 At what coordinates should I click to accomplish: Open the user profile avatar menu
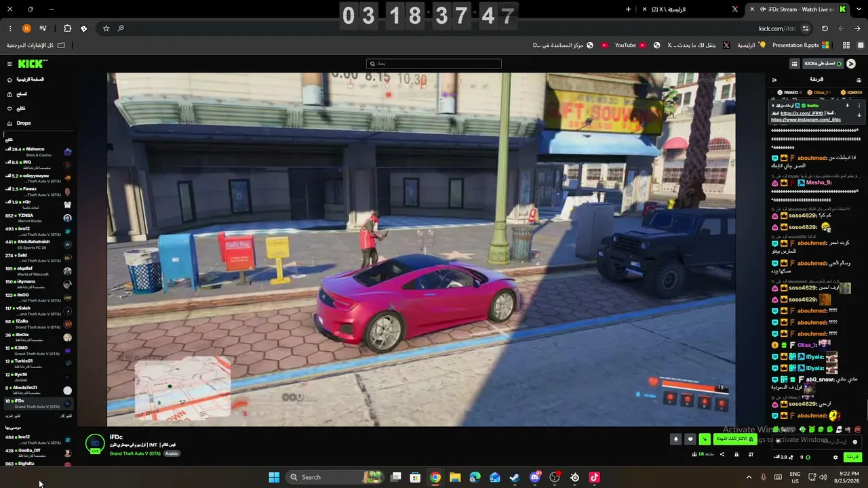coord(851,64)
